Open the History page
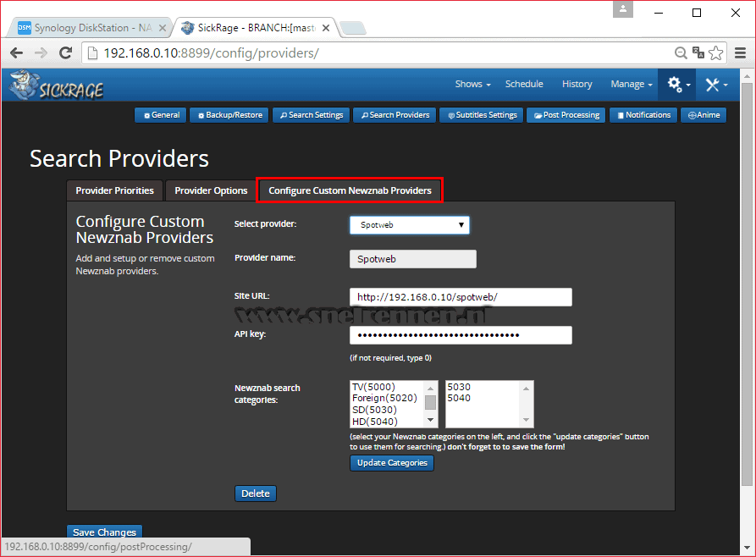The width and height of the screenshot is (756, 557). click(577, 84)
